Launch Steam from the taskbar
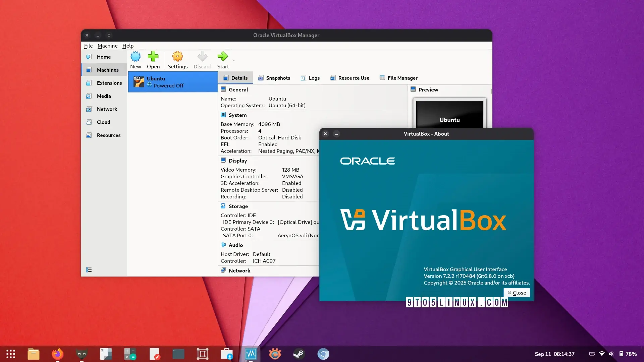644x362 pixels. click(299, 354)
